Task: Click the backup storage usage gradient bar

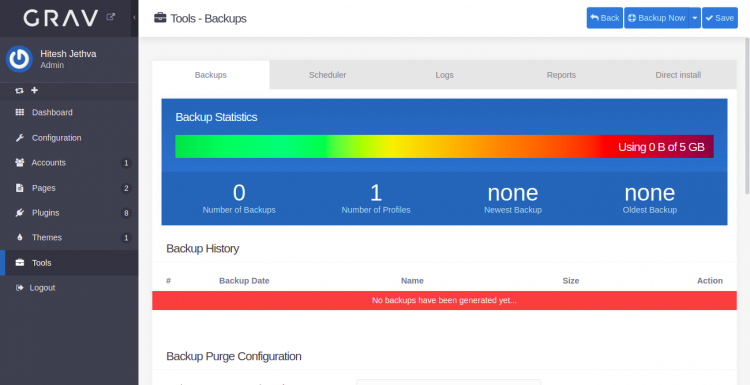Action: click(444, 146)
